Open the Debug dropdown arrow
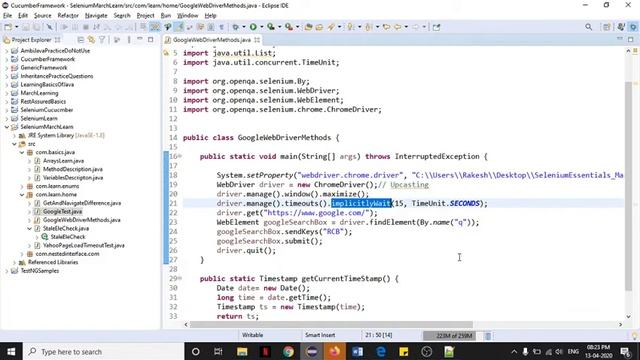 [244, 27]
